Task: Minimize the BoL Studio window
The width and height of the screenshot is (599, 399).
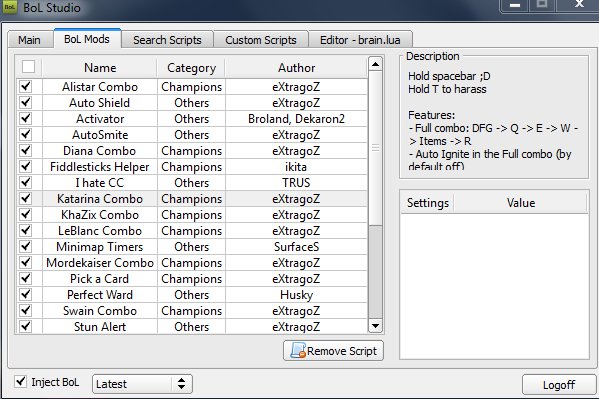Action: pyautogui.click(x=515, y=5)
